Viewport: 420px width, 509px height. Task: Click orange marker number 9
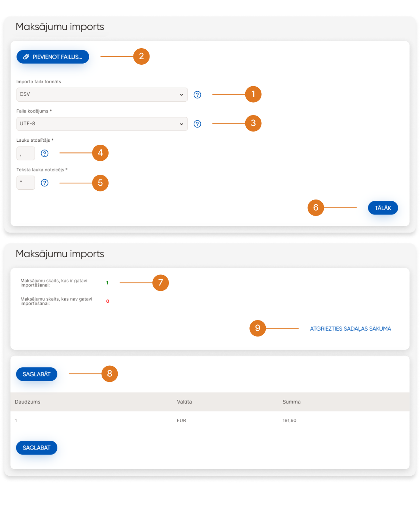pos(257,328)
